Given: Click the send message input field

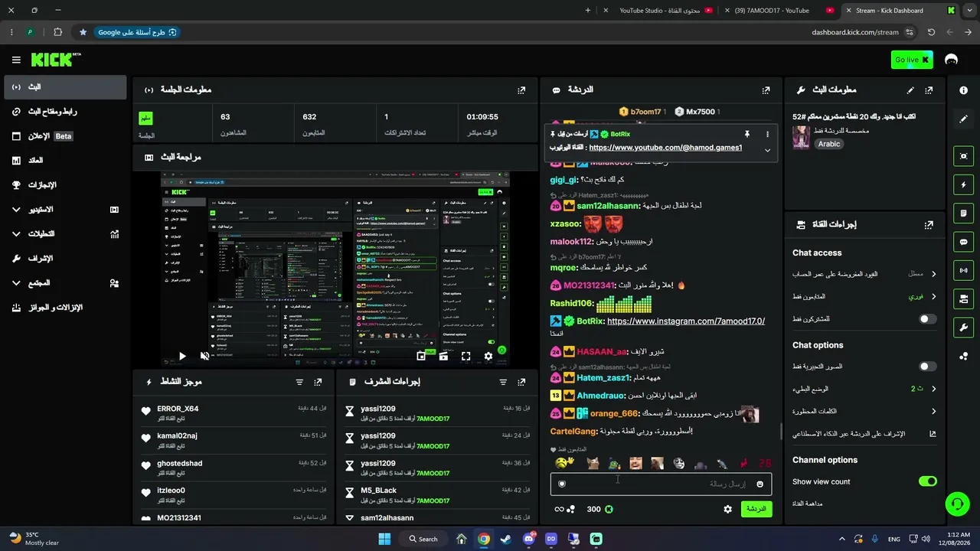Looking at the screenshot, I should click(x=661, y=484).
